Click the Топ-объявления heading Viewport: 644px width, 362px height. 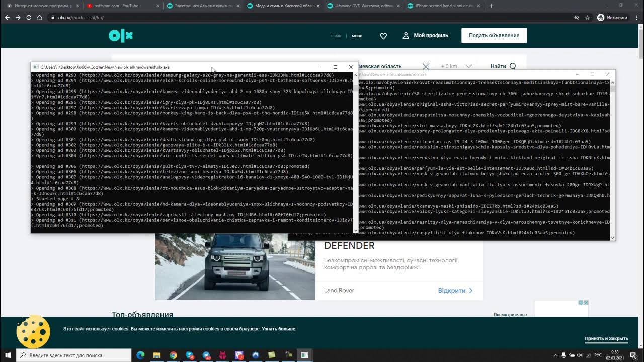[142, 314]
